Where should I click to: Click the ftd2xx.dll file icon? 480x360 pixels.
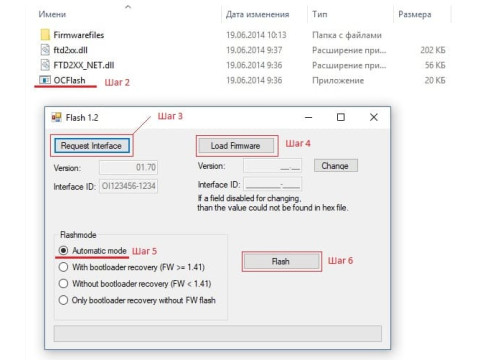(x=45, y=50)
